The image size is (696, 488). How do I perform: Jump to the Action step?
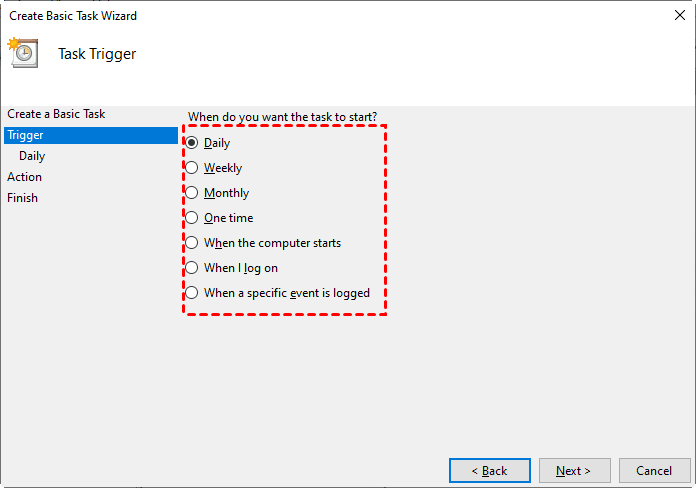(24, 177)
